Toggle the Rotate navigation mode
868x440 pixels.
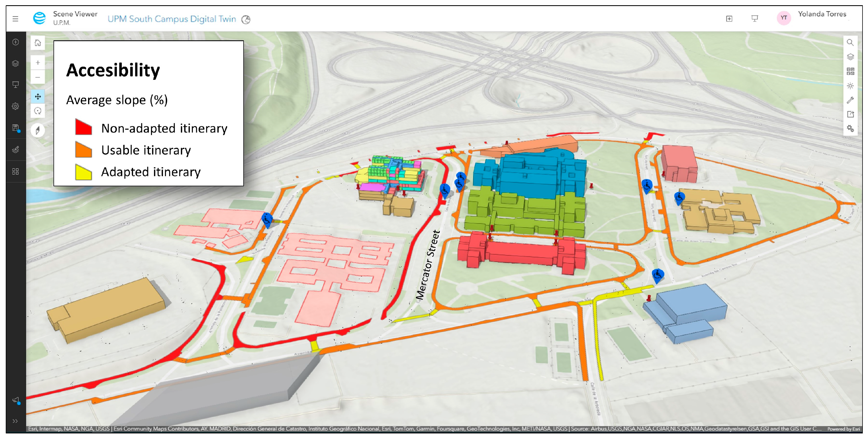click(38, 111)
